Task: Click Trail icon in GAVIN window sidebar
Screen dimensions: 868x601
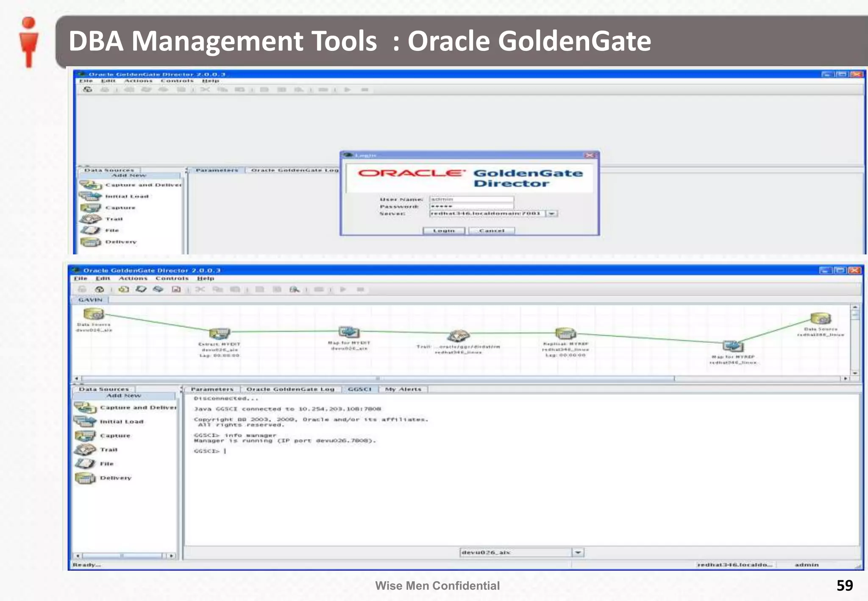Action: (x=85, y=450)
